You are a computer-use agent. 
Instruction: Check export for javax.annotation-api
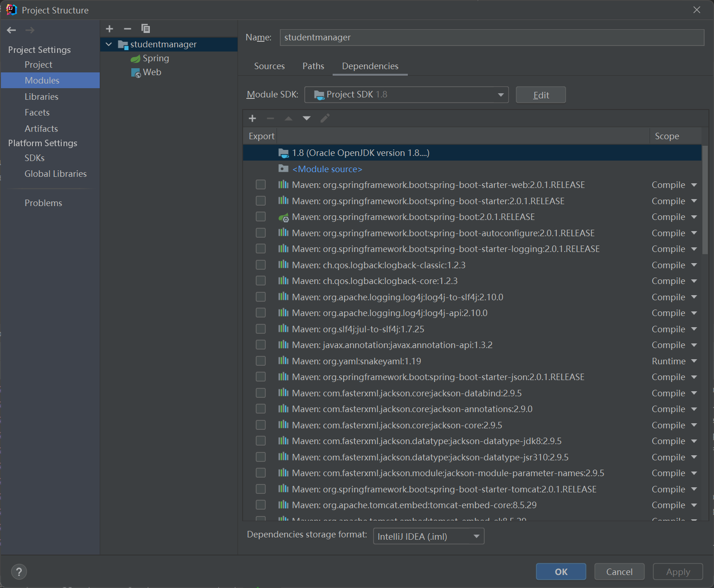pyautogui.click(x=261, y=345)
